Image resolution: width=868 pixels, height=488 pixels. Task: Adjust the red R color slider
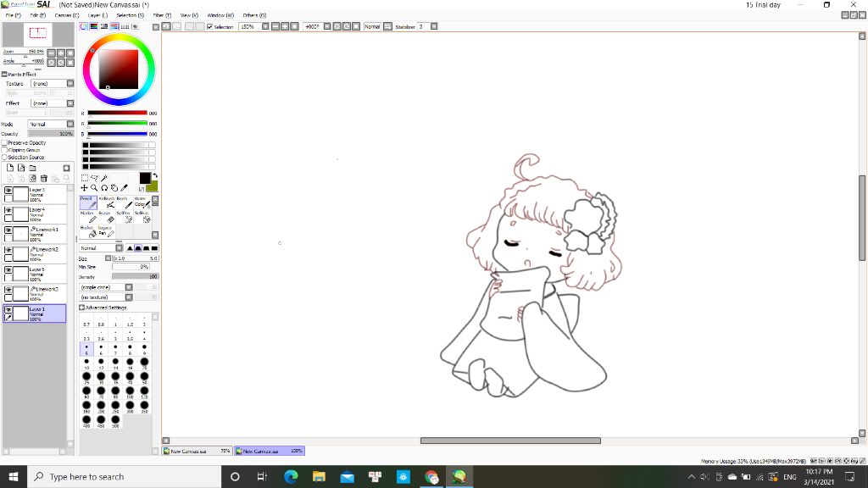click(x=117, y=113)
